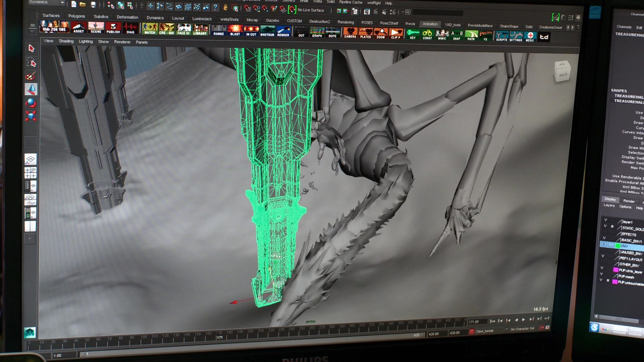
Task: Open the viewport Show menu
Action: [x=103, y=42]
